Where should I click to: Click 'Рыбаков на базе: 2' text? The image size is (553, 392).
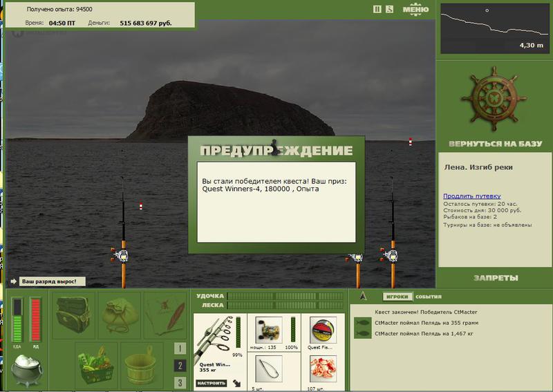pos(470,216)
